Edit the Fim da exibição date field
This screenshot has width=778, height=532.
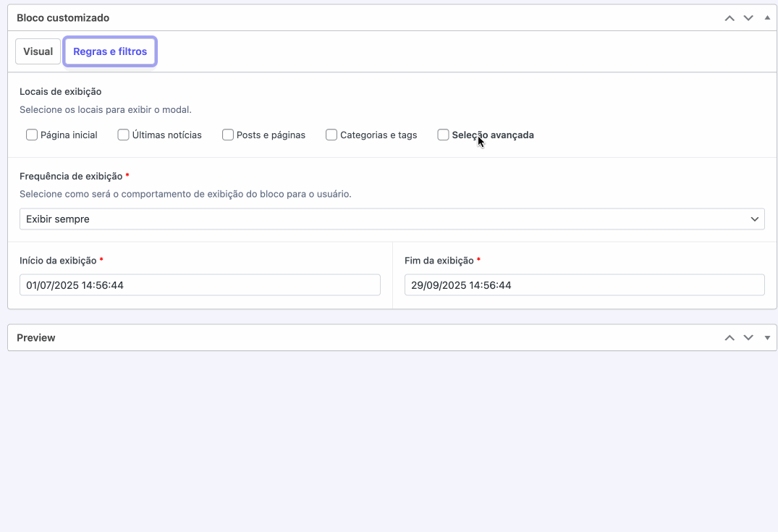[585, 285]
